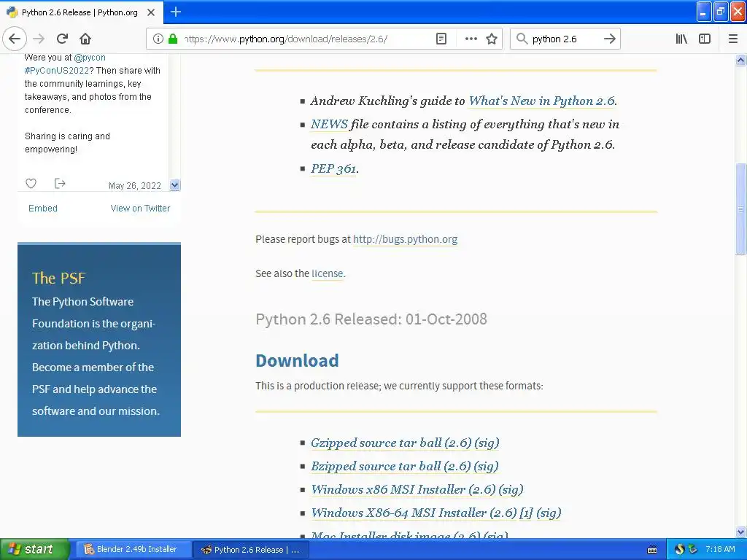Open the #PyConUS2022 hashtag link
Screen dimensions: 747x560
[57, 71]
